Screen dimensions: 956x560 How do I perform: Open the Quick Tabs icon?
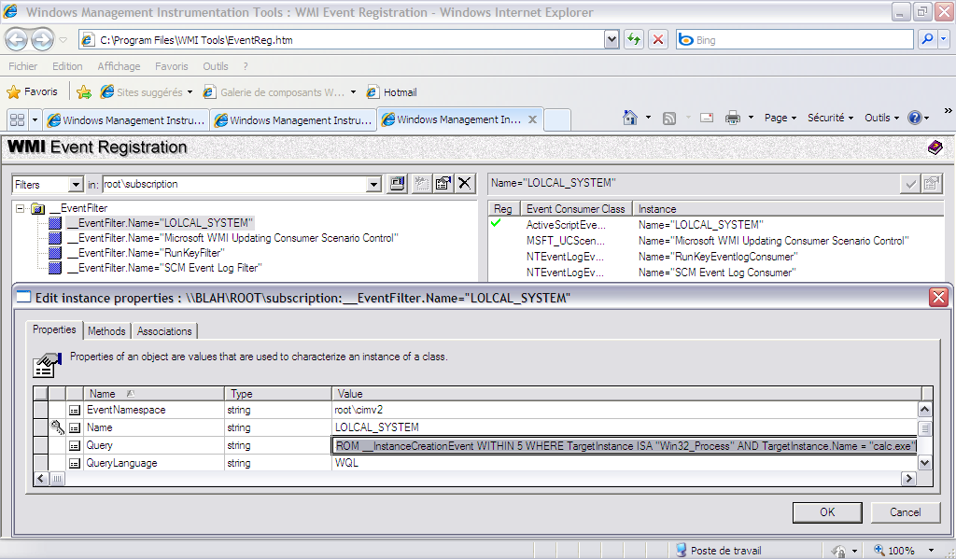pyautogui.click(x=16, y=119)
